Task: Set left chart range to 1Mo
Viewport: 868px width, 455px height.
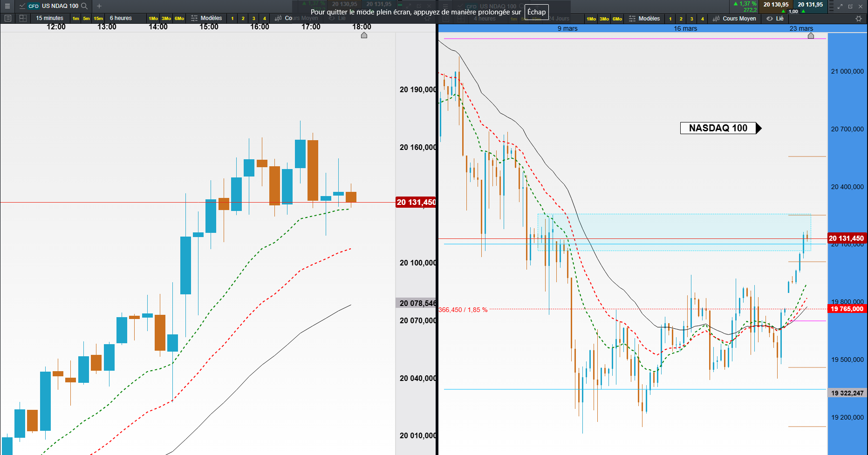Action: tap(153, 19)
